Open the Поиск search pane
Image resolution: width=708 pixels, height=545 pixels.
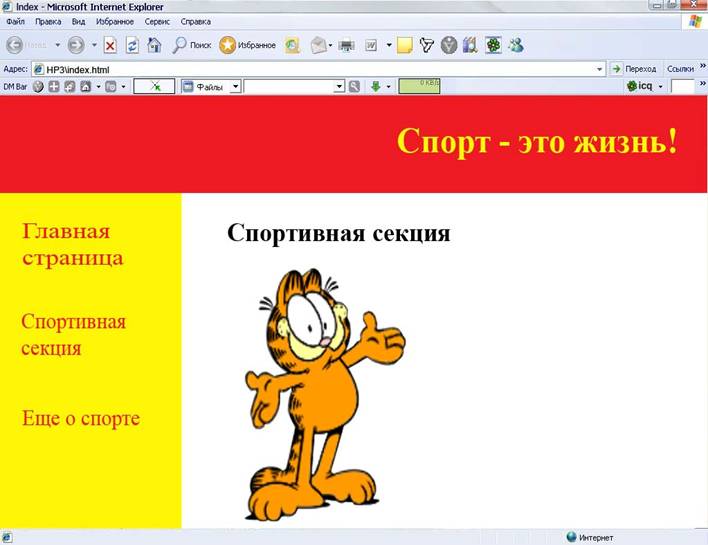[x=191, y=45]
